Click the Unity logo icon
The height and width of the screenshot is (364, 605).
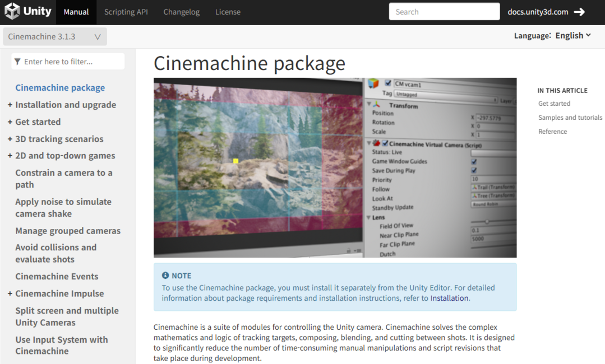[12, 11]
